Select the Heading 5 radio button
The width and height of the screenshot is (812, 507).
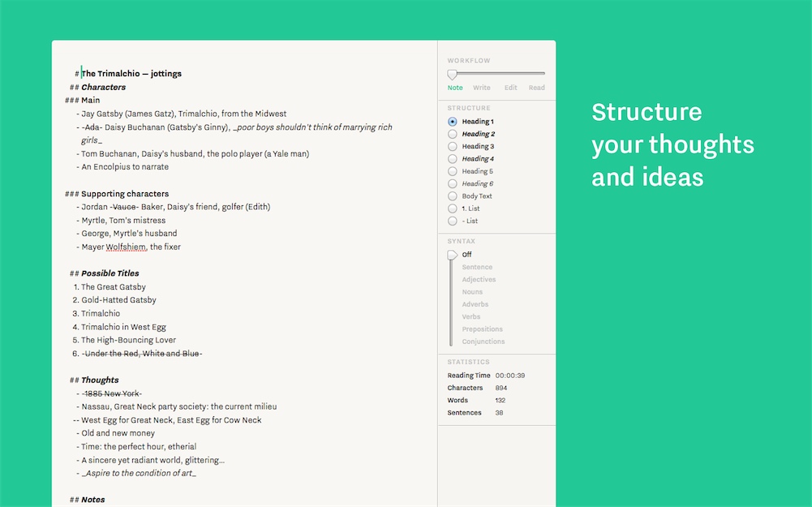(452, 171)
